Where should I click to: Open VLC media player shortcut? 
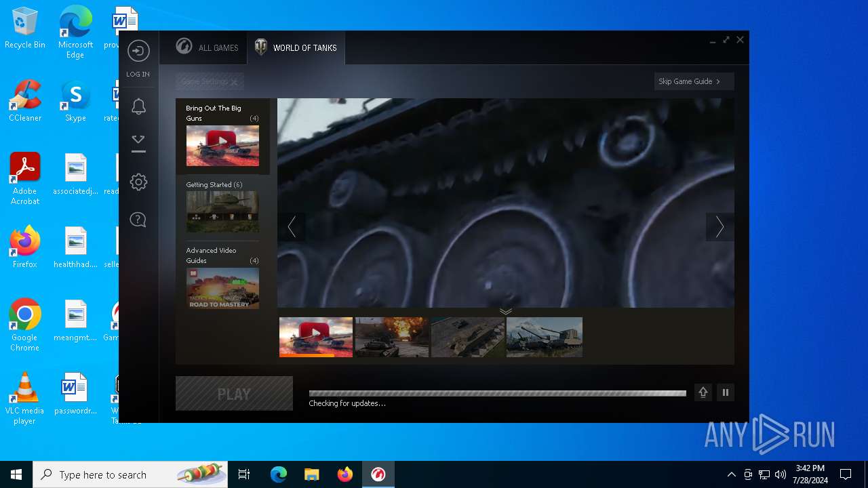[x=25, y=399]
